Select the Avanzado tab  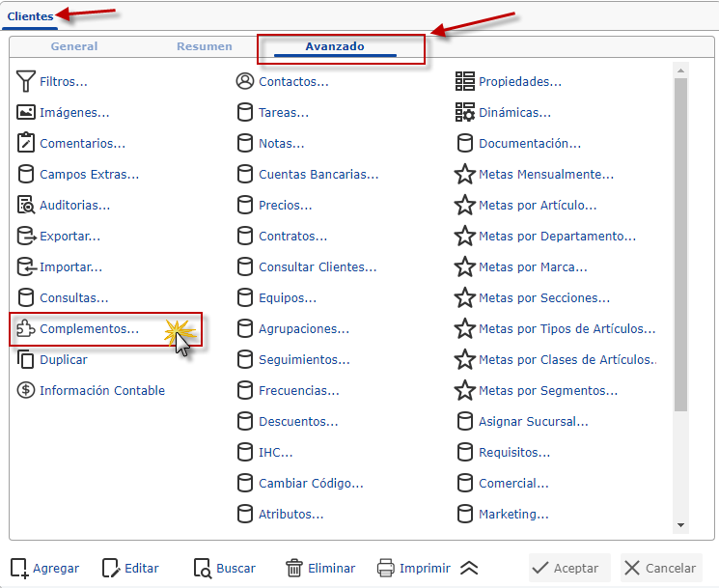pos(335,46)
